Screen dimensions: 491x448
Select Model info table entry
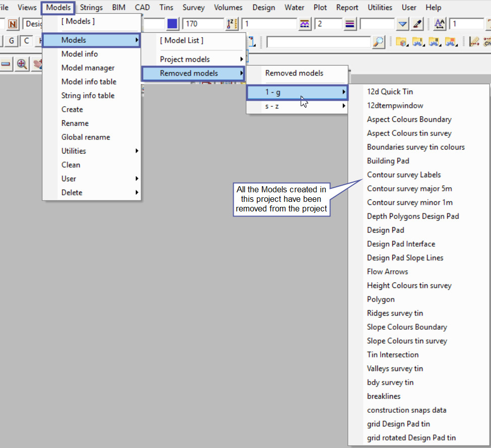click(92, 82)
